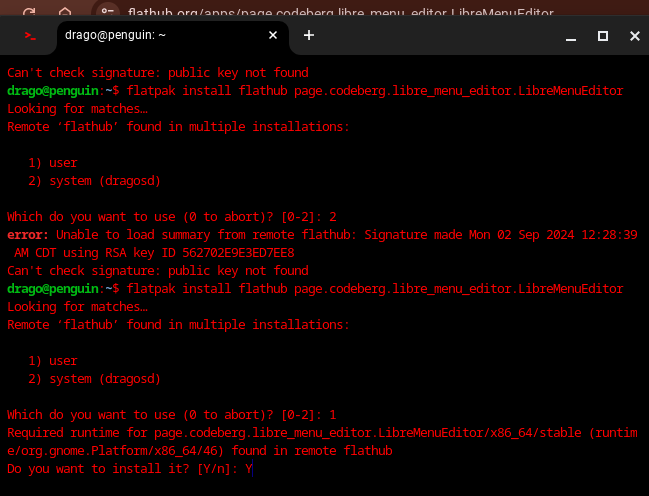Image resolution: width=649 pixels, height=496 pixels.
Task: Click 'org.gnome.Platform/x86_64/46) found in remote flathub' line
Action: coord(200,450)
